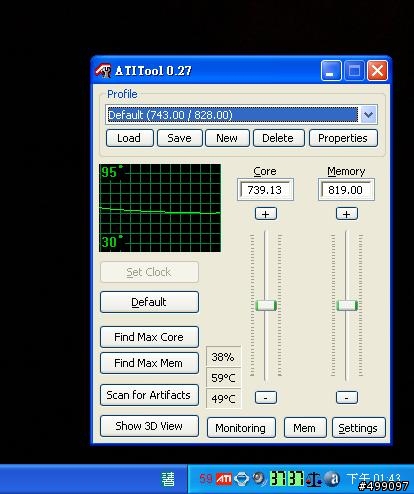Open the Settings panel
Image resolution: width=414 pixels, height=494 pixels.
(359, 428)
